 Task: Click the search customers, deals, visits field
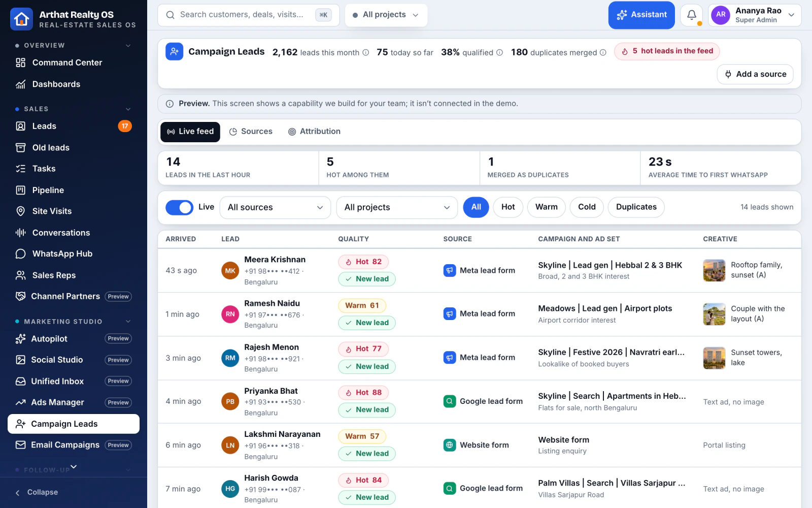click(249, 15)
